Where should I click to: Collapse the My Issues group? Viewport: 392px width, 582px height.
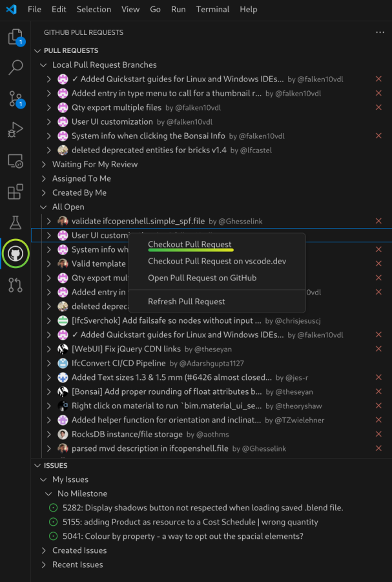pos(43,479)
